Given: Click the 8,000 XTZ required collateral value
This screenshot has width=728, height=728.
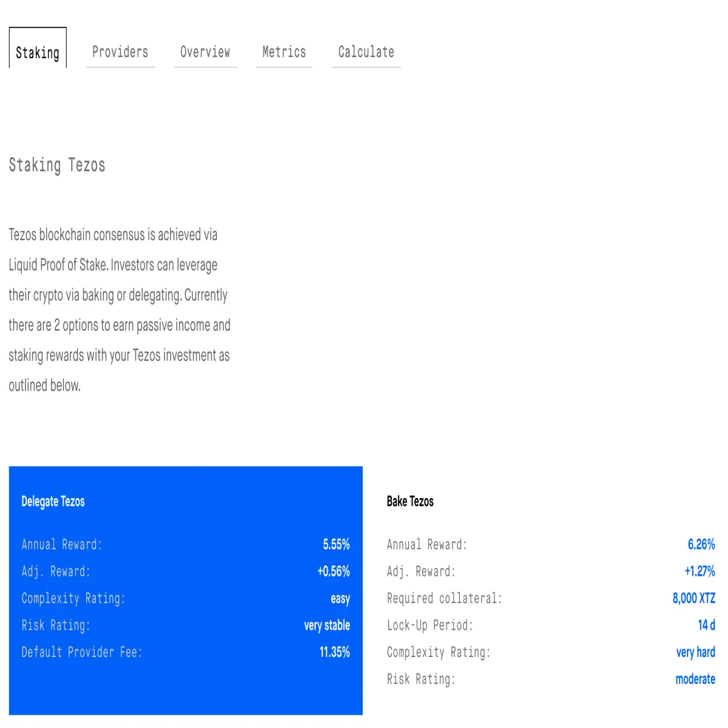Looking at the screenshot, I should tap(694, 599).
